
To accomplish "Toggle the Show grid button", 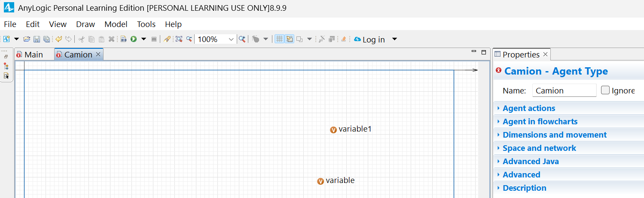I will [279, 39].
